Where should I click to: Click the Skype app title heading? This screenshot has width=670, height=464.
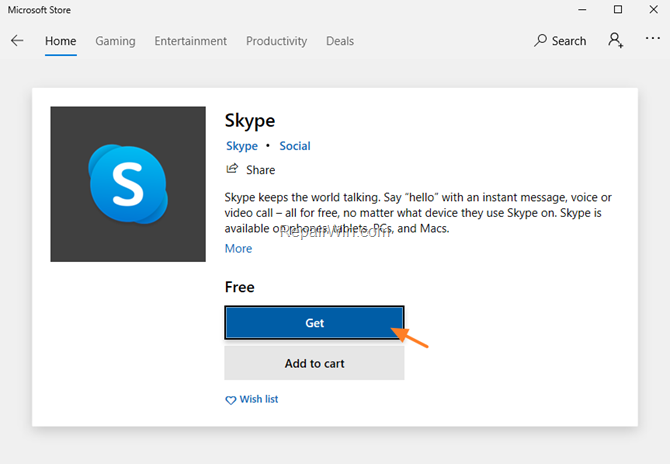250,121
